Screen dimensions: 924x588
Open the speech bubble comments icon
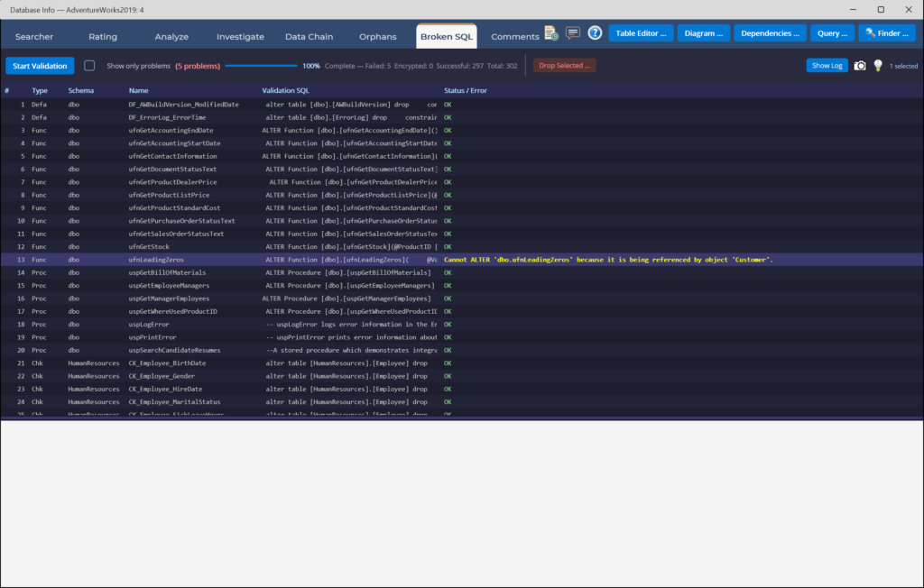click(572, 33)
